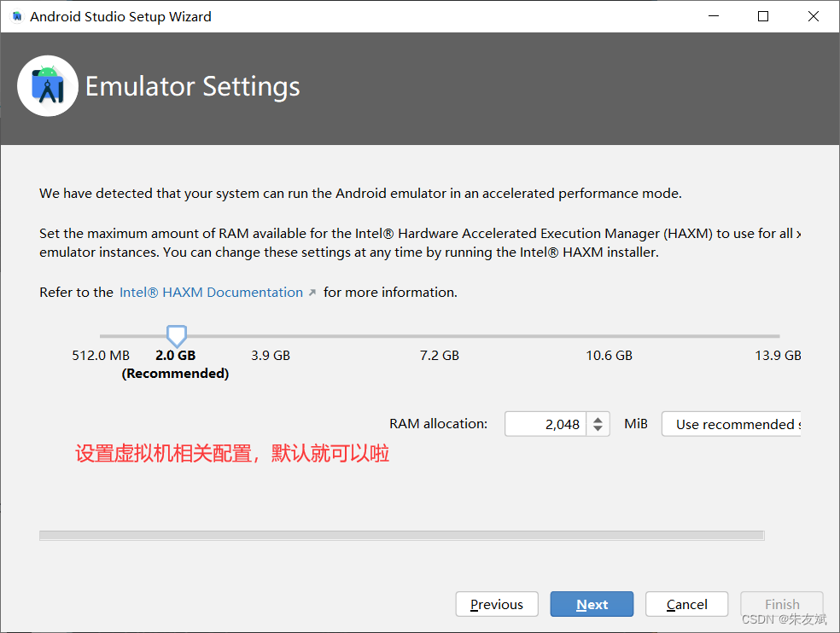Click the MiB unit label
Viewport: 840px width, 633px height.
(x=636, y=424)
